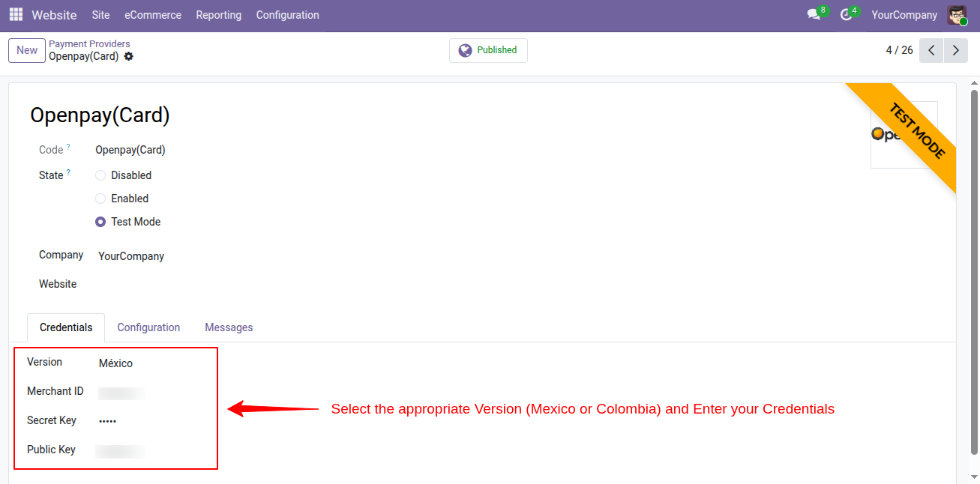Open the activities clock icon

[847, 15]
